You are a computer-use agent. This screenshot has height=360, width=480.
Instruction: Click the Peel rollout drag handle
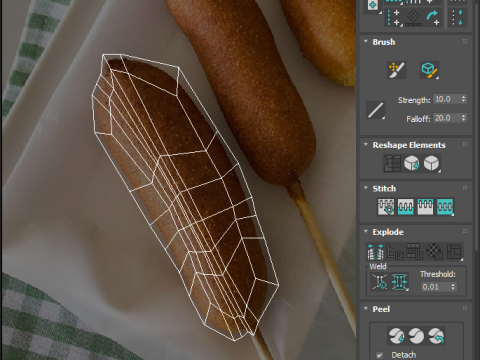point(465,308)
